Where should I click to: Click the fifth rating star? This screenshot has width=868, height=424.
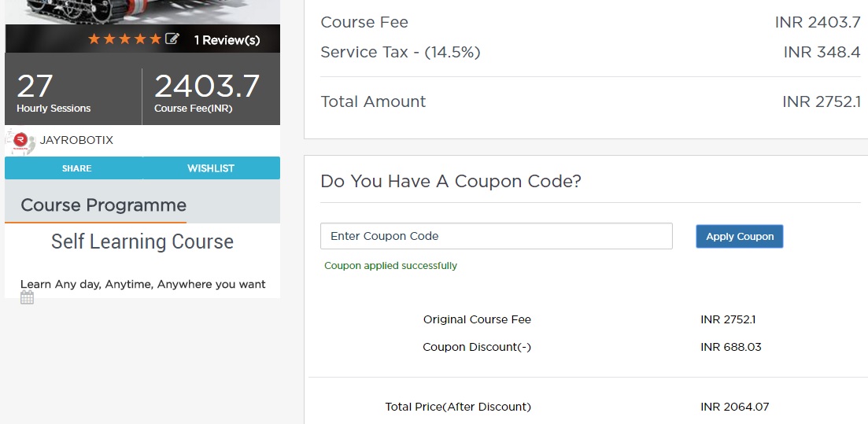pyautogui.click(x=156, y=39)
